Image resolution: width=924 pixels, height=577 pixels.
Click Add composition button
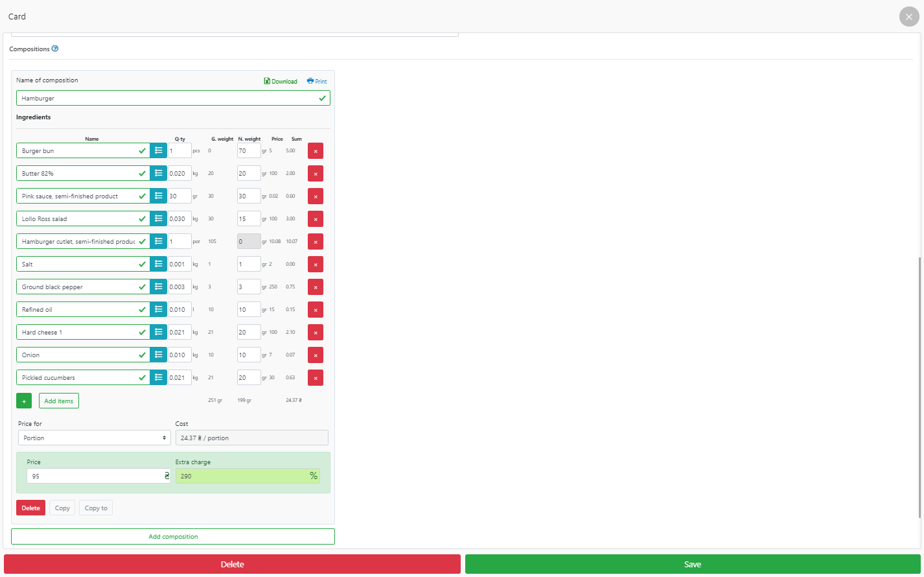173,537
